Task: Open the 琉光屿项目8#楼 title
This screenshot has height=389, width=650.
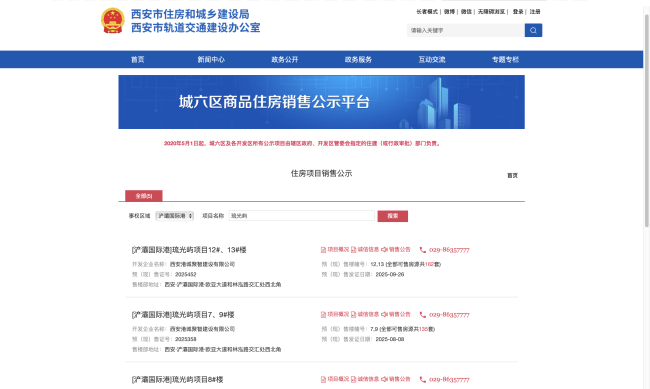Action: [177, 379]
